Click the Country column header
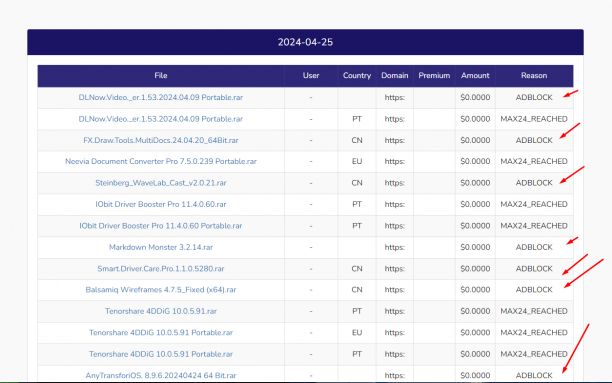This screenshot has height=383, width=612. click(357, 76)
